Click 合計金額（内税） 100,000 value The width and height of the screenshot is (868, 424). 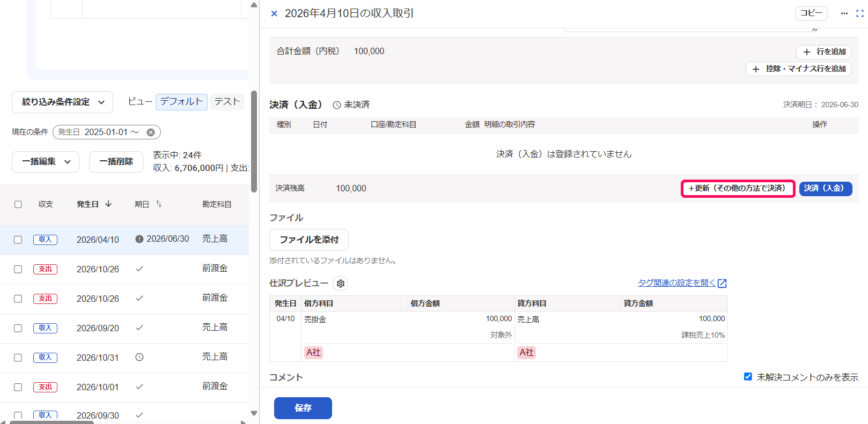(x=369, y=51)
